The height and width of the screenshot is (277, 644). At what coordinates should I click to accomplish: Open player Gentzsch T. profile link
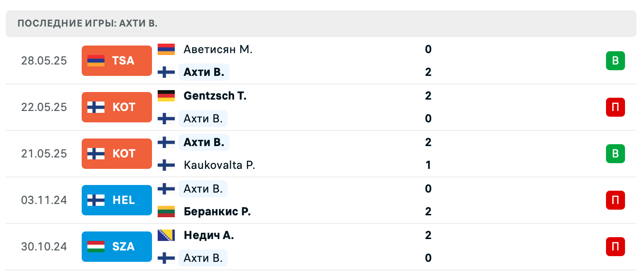click(x=215, y=96)
